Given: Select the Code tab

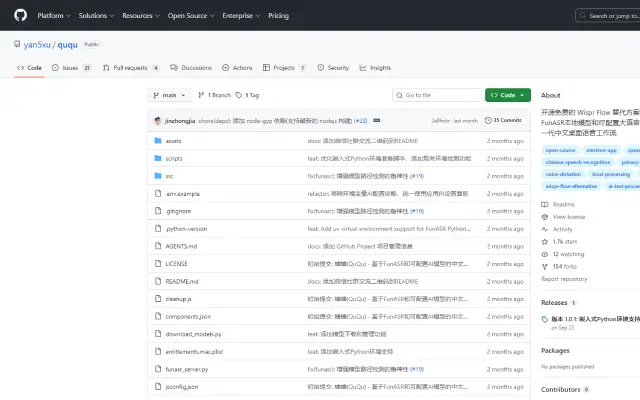Looking at the screenshot, I should pos(29,68).
